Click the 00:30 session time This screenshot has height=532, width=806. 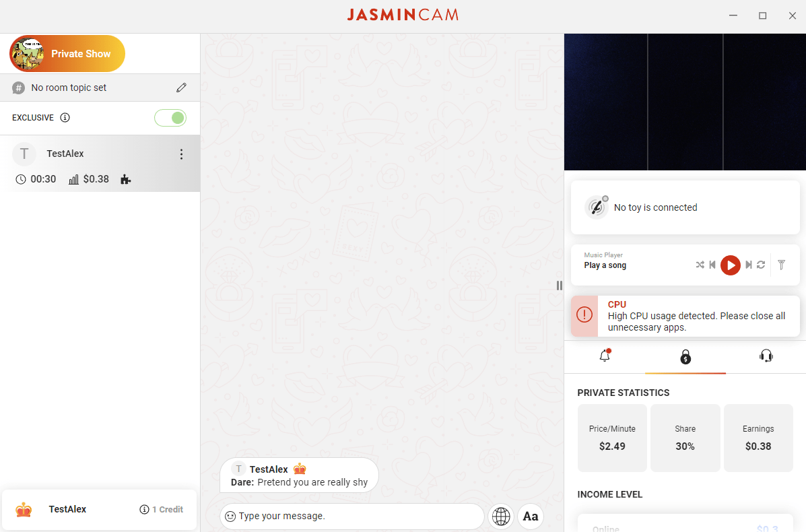tap(43, 179)
